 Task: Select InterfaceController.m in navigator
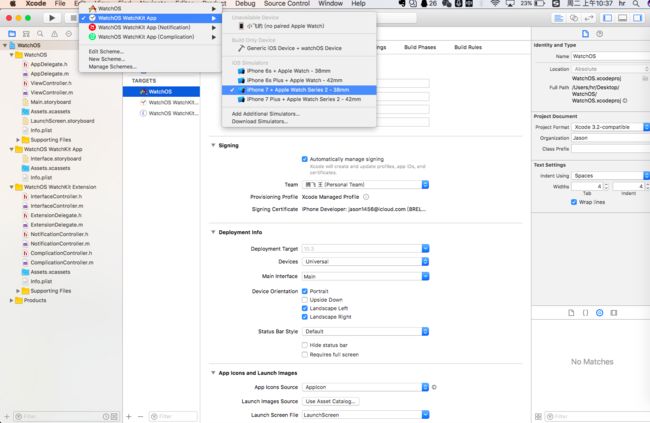[56, 206]
